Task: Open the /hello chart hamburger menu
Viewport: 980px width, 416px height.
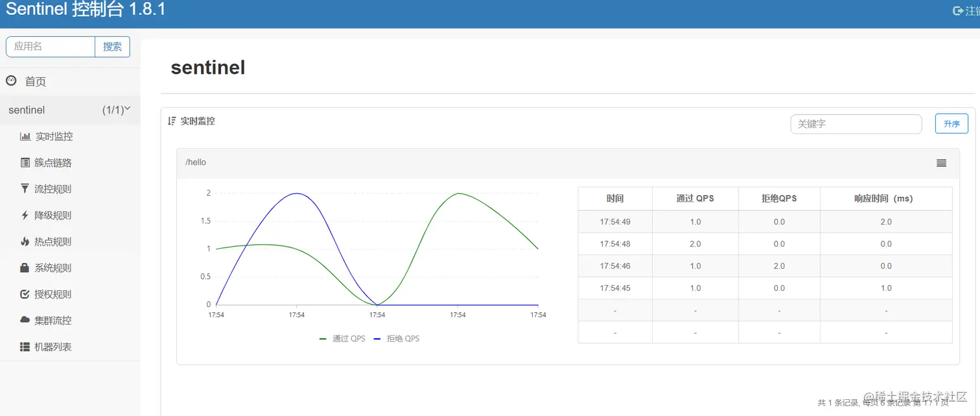Action: (941, 163)
